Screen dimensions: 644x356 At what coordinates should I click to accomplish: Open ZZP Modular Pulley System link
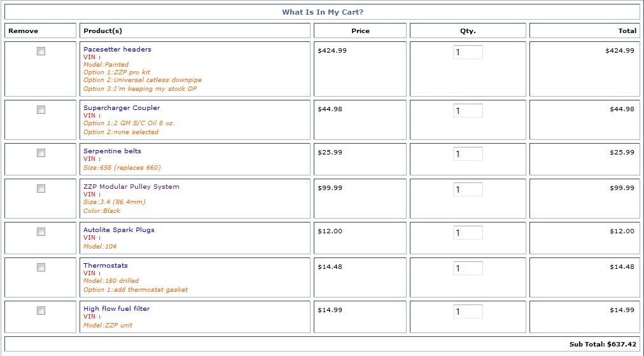coord(131,186)
